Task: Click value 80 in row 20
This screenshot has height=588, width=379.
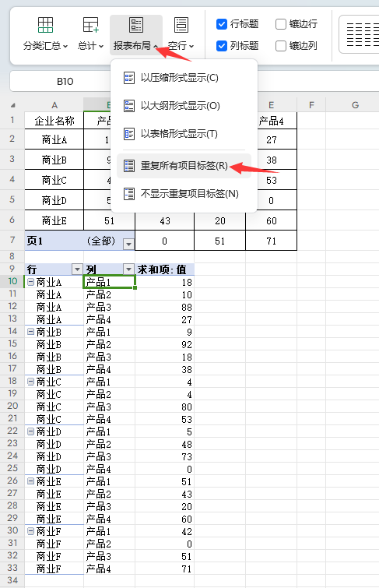Action: (x=164, y=407)
